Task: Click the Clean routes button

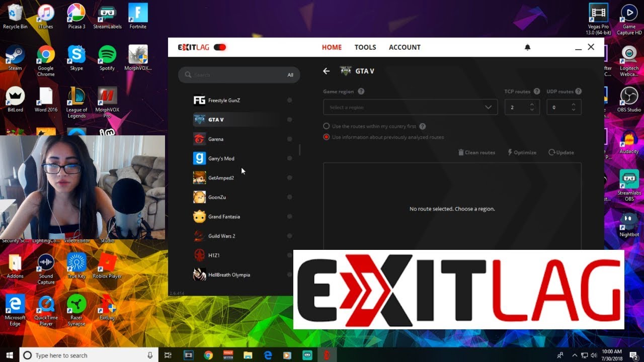Action: click(476, 152)
